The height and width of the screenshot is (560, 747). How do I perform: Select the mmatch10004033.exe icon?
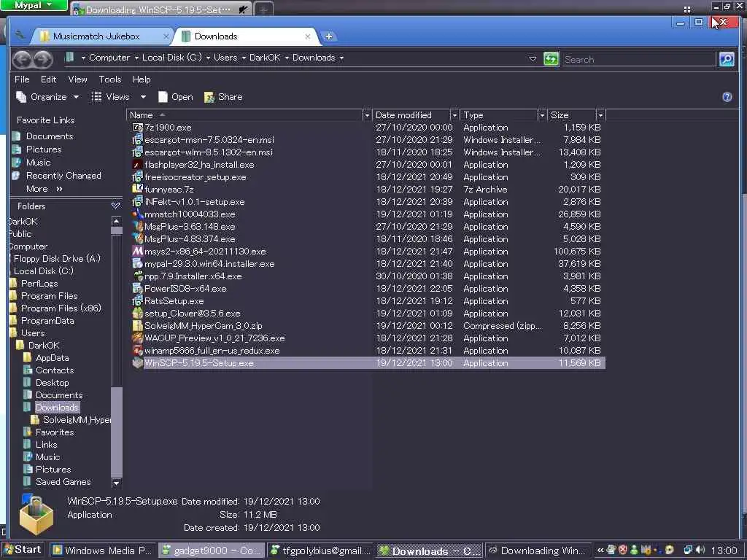(137, 214)
